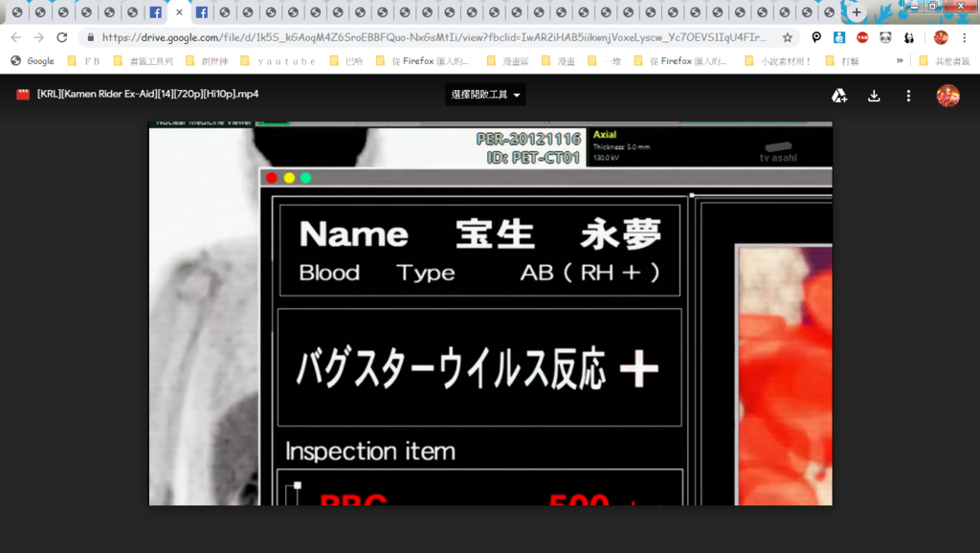Open the FB bookmark folder
This screenshot has height=553, width=980.
click(84, 60)
